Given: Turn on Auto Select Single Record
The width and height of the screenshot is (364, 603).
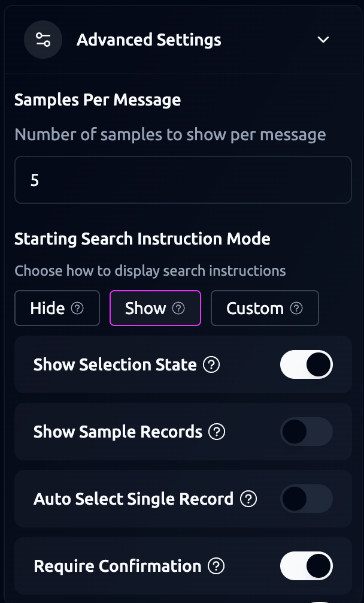Looking at the screenshot, I should click(x=306, y=499).
